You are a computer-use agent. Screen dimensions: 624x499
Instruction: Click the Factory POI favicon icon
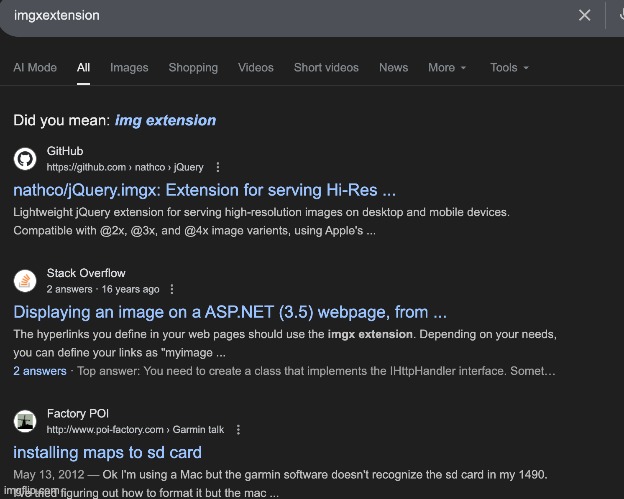[x=26, y=421]
